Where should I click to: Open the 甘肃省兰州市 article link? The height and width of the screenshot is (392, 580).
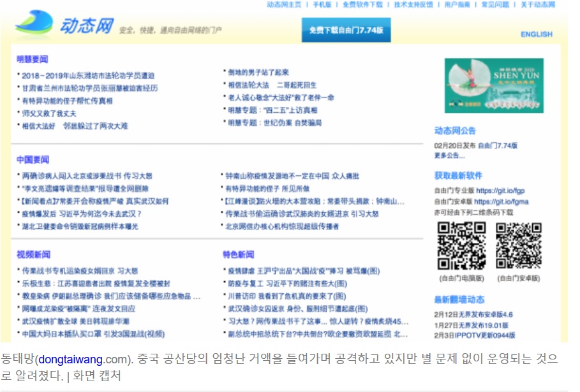click(89, 89)
